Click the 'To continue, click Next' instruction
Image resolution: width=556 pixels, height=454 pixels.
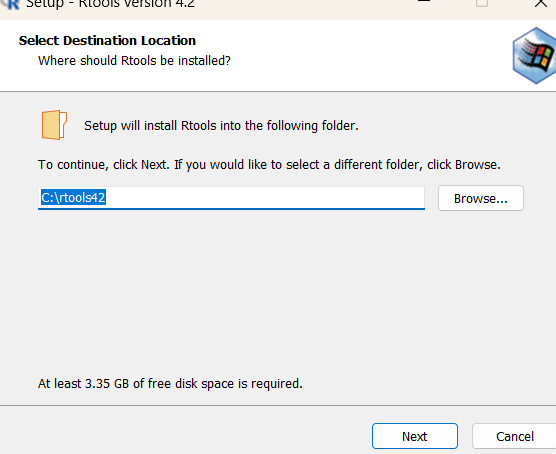pos(269,165)
